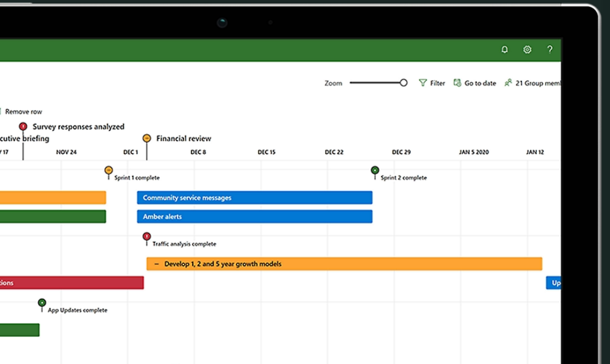Open the Community service messages bar
This screenshot has height=364, width=610.
(254, 198)
